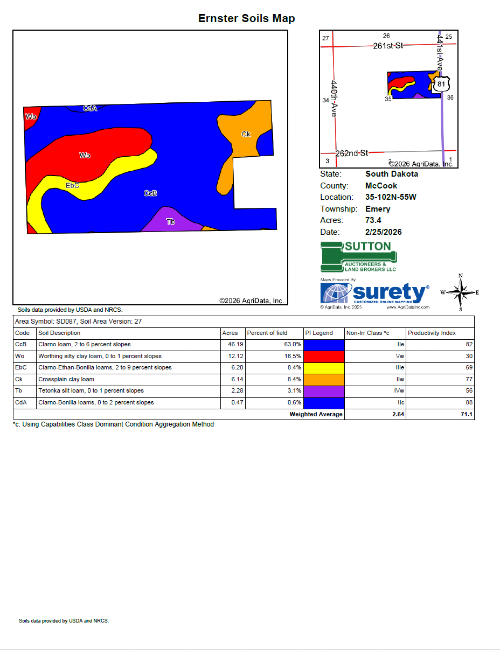This screenshot has width=500, height=650.
Task: Click the Sutton Auctioneers gavel logo
Action: coord(359,257)
